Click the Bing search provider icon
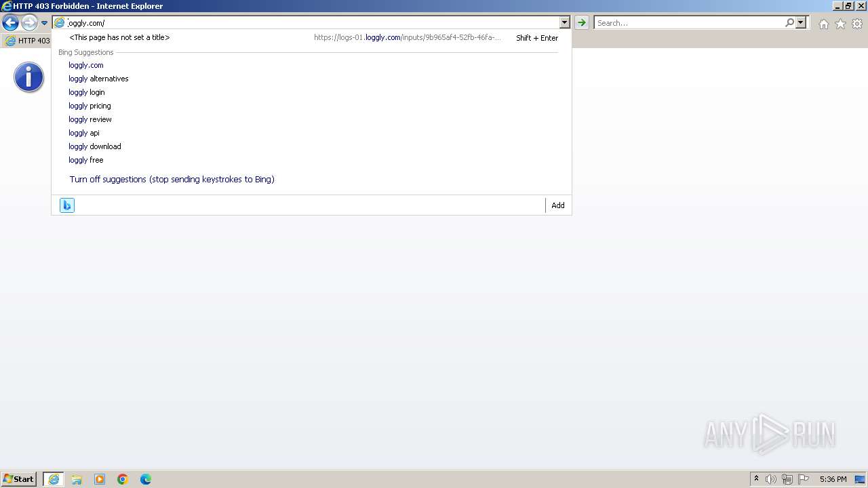The height and width of the screenshot is (488, 868). point(67,205)
